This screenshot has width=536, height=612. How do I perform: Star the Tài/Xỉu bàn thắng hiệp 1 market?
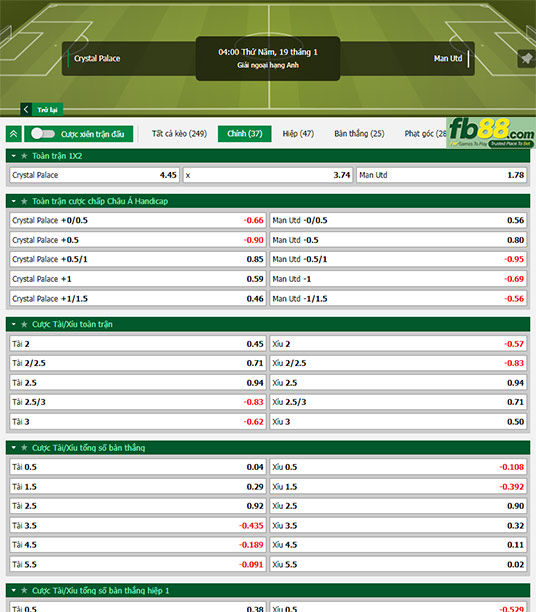24,591
